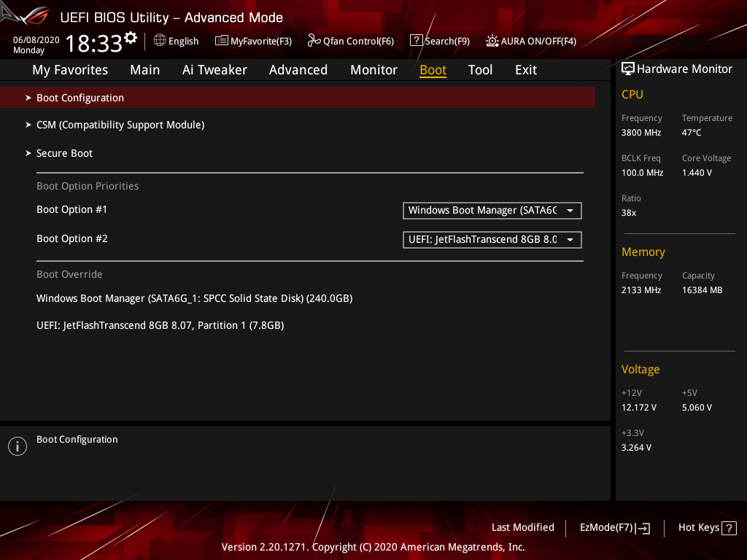Click the Ratio 38x value
Image resolution: width=747 pixels, height=560 pixels.
click(628, 213)
